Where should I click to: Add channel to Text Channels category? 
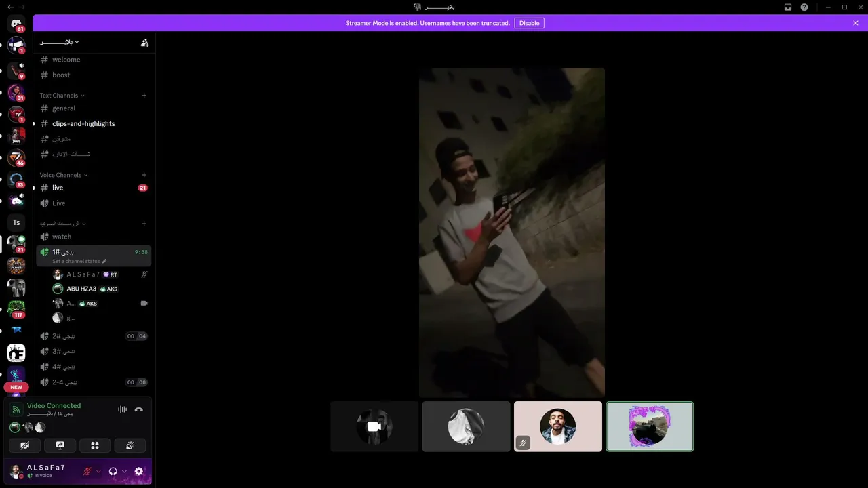click(x=144, y=96)
